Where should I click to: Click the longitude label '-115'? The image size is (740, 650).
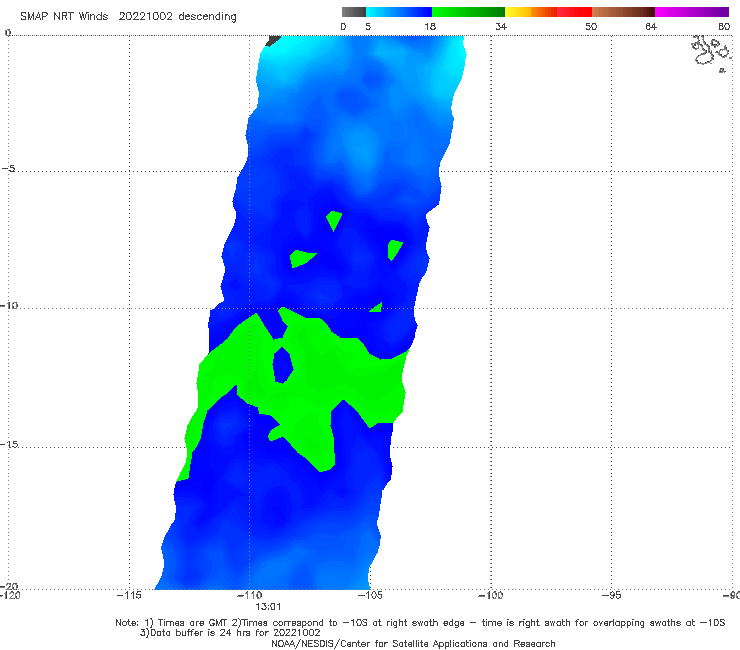(129, 595)
